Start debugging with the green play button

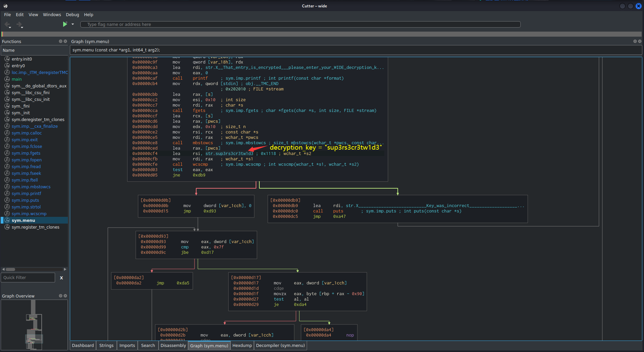click(65, 24)
